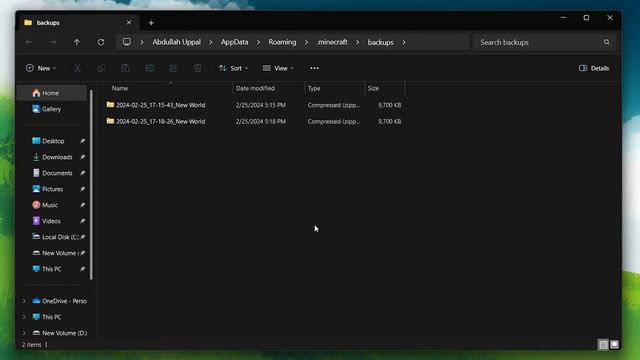640x360 pixels.
Task: Select file 2024-02-25_17-15-43_New World
Action: click(160, 105)
